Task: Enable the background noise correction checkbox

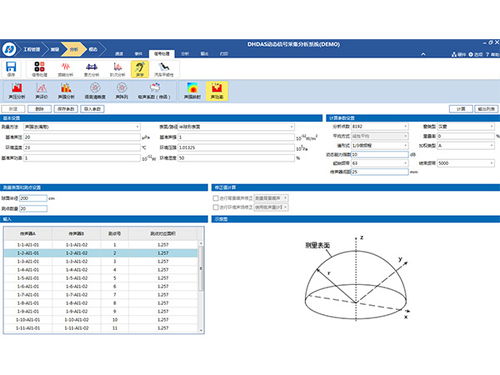Action: click(216, 198)
